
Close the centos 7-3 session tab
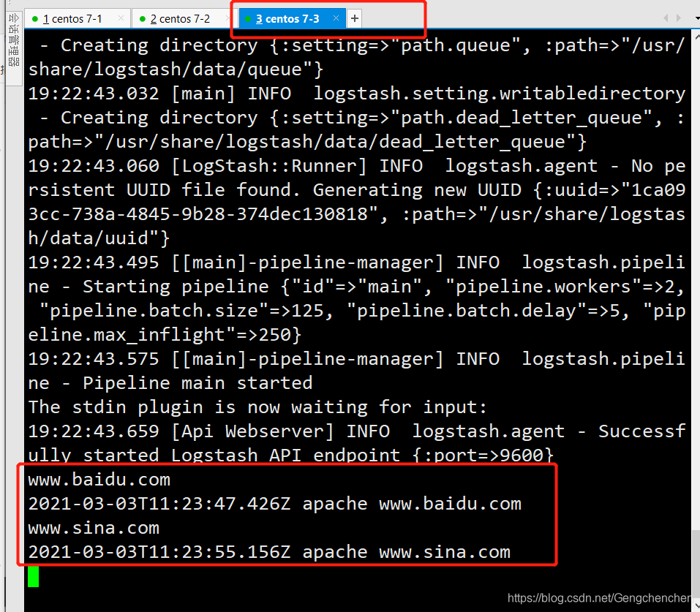(336, 18)
